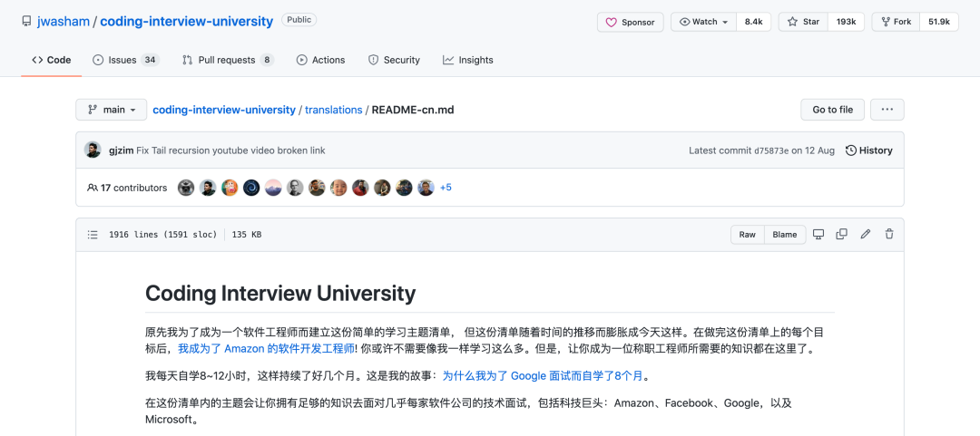Click first contributor avatar in the row
980x436 pixels.
click(186, 188)
